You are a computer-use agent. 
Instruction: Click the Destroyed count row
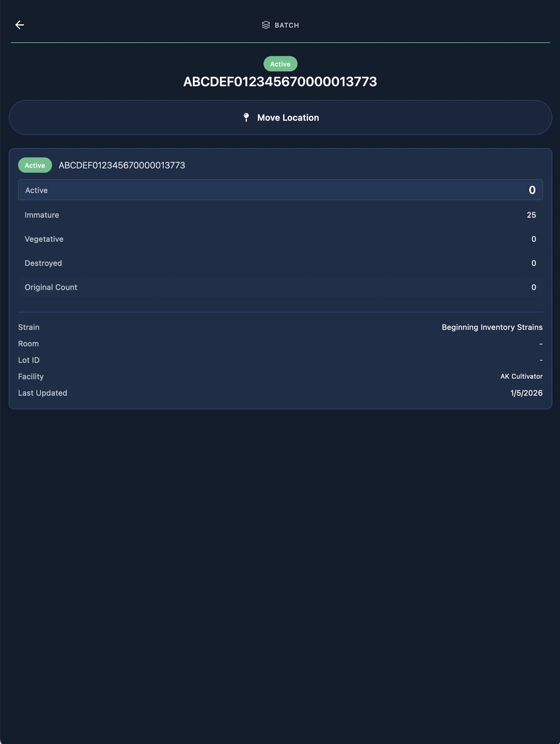[280, 263]
